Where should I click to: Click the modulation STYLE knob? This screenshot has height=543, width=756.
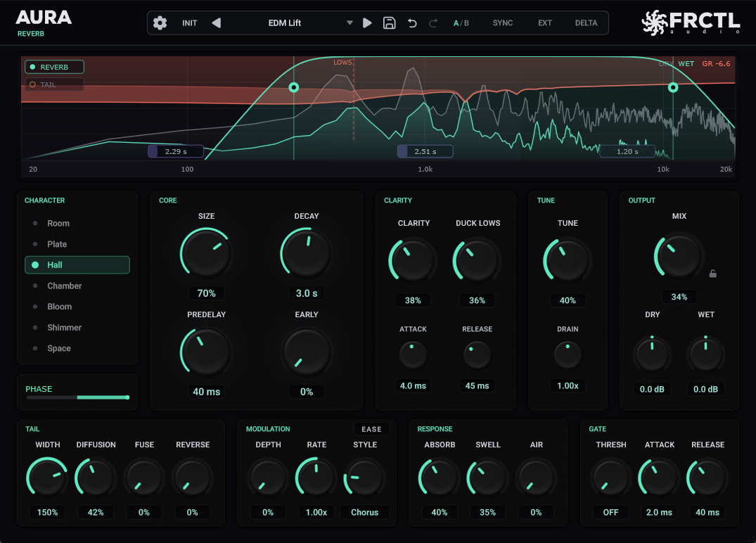click(364, 478)
